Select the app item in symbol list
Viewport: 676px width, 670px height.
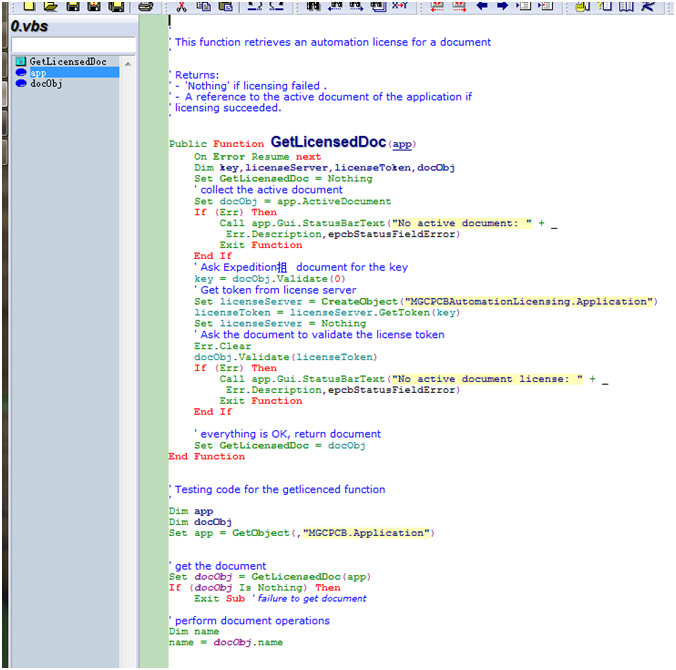click(x=67, y=72)
